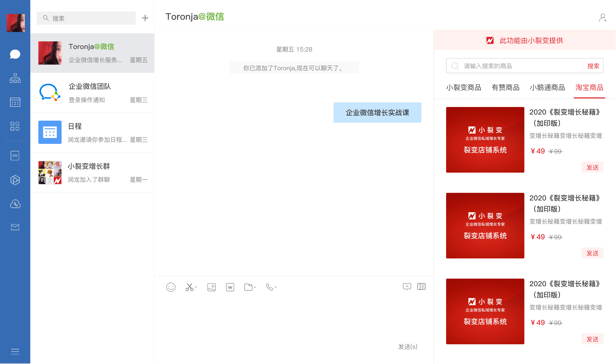Screen dimensions: 616x364
Task: Send the second product with 发送 button
Action: [593, 253]
